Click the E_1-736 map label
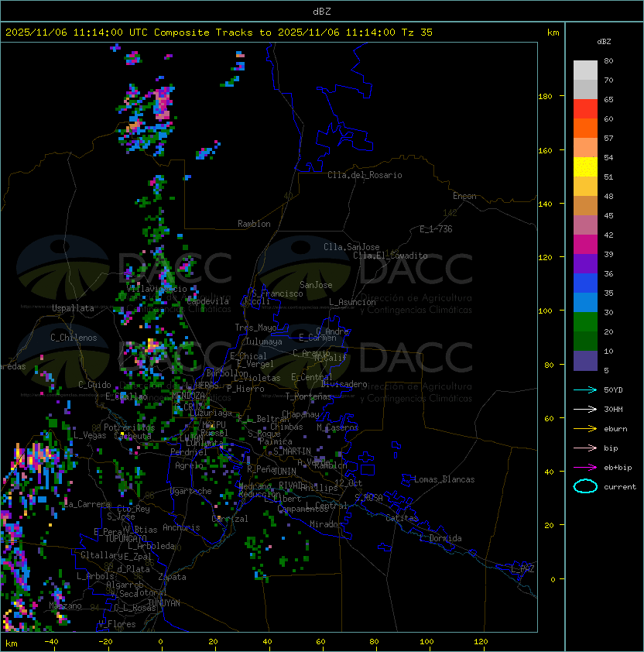The height and width of the screenshot is (652, 644). (x=436, y=229)
